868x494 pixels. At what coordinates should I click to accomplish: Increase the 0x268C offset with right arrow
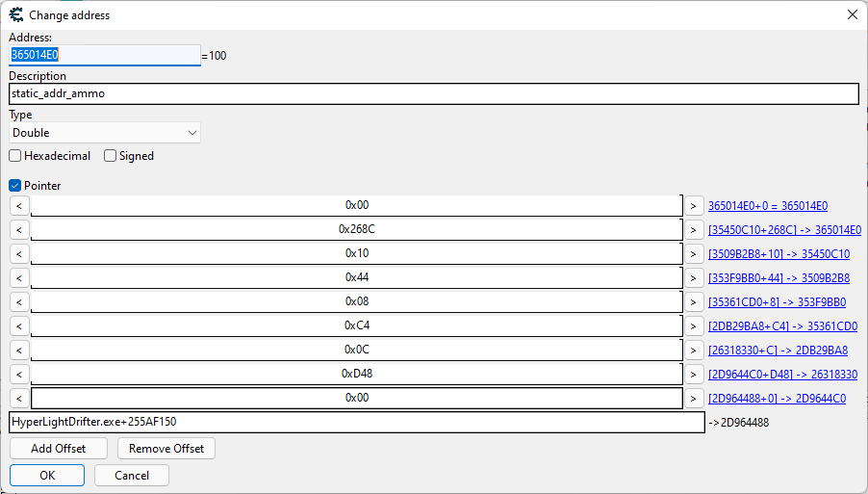[693, 229]
